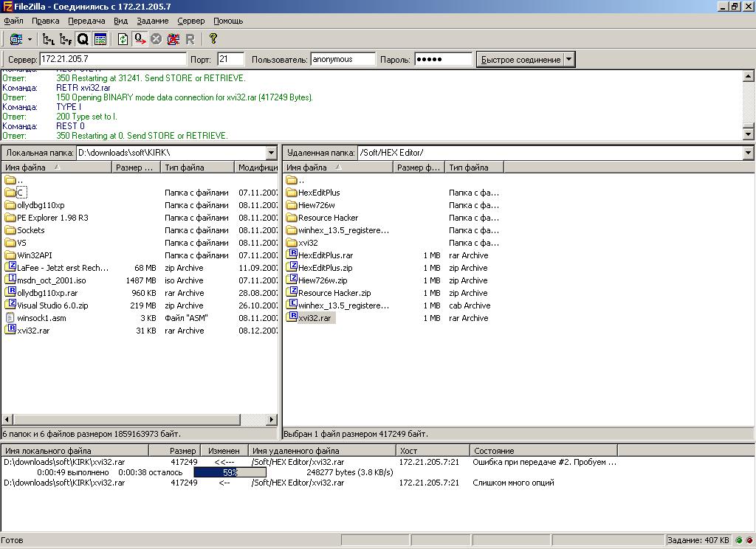Viewport: 756px width, 549px height.
Task: Click the green Refresh icon
Action: (x=123, y=39)
